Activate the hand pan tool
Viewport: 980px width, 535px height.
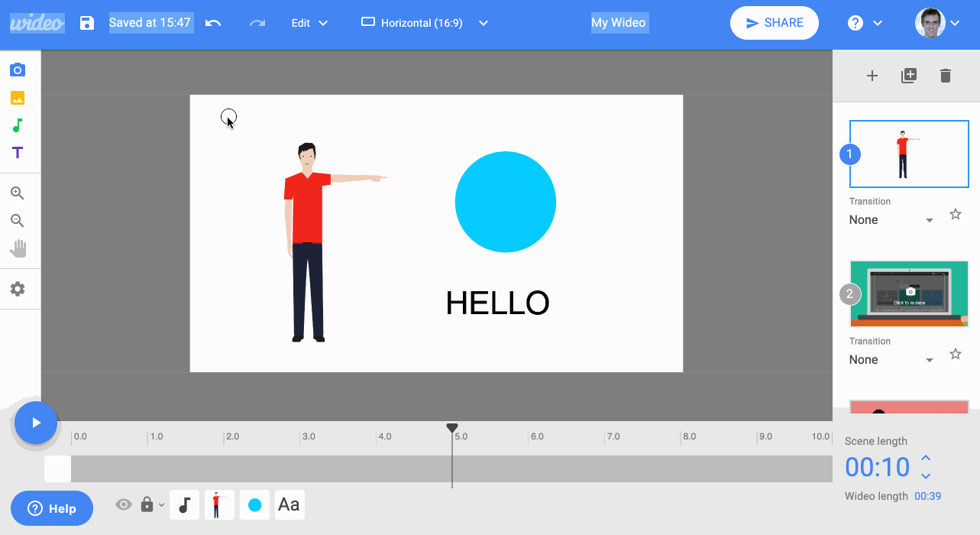pos(18,248)
